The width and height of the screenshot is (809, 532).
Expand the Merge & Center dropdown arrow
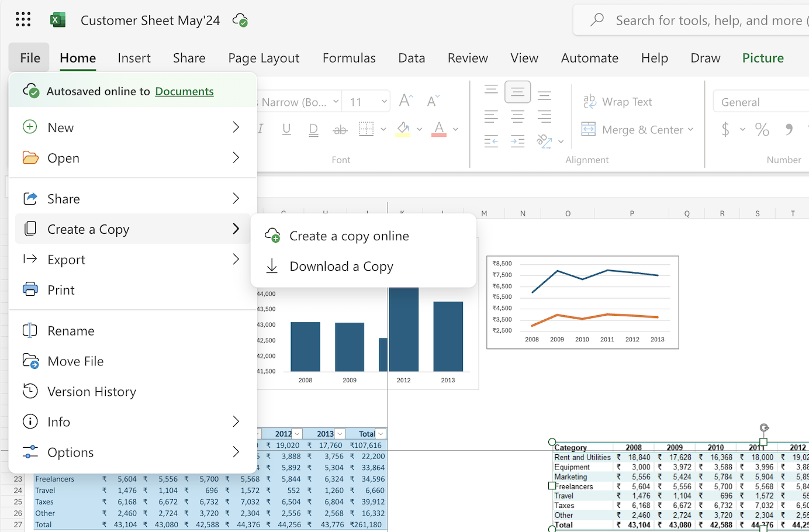691,130
